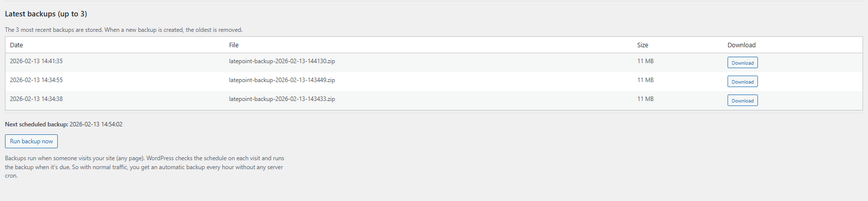868x201 pixels.
Task: Click the file name ending in 143433.zip
Action: point(282,99)
